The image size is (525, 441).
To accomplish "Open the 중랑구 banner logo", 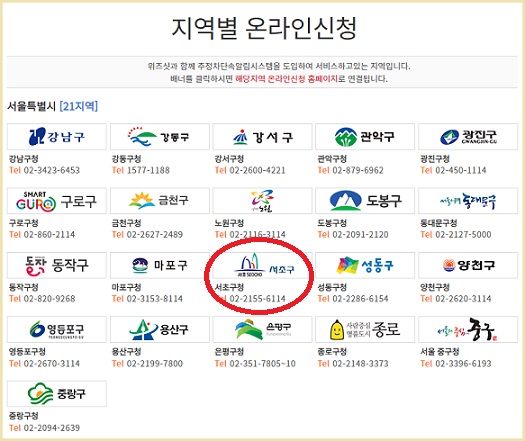I will click(57, 394).
